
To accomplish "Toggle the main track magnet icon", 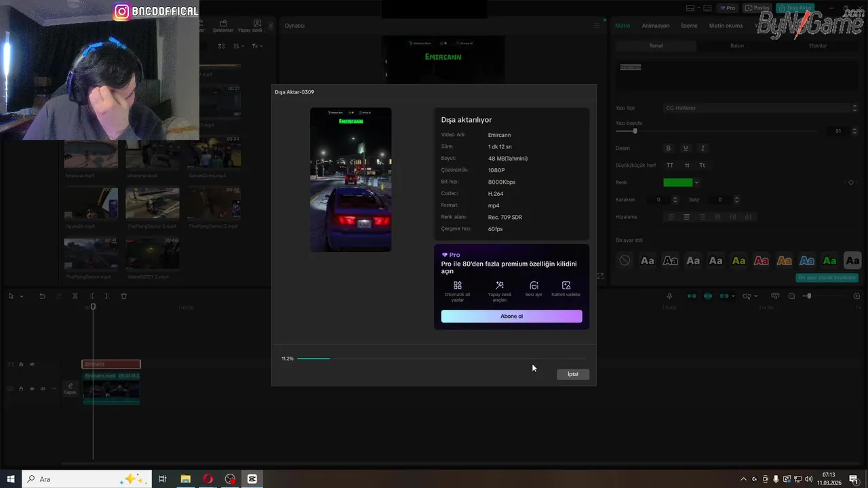I will pos(692,296).
